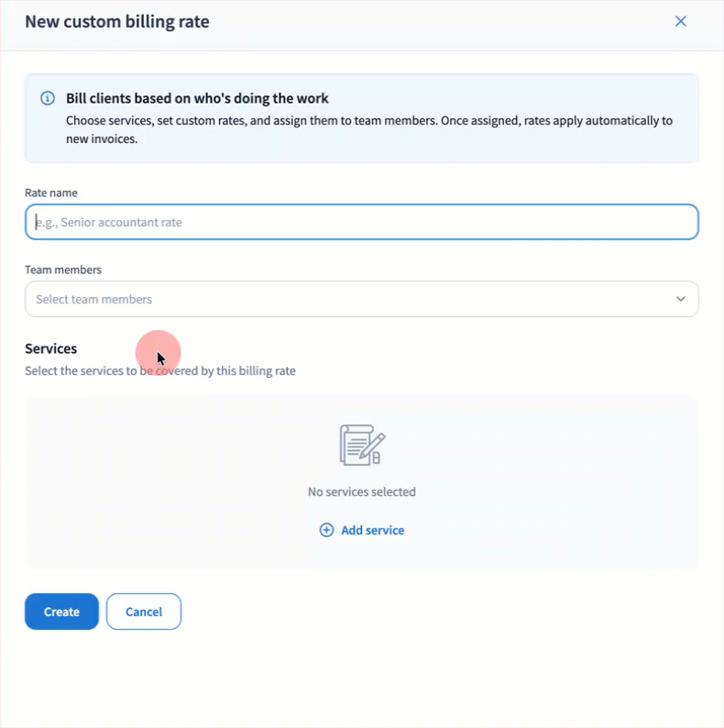Screen dimensions: 724x728
Task: Click the info icon in the banner
Action: 48,98
